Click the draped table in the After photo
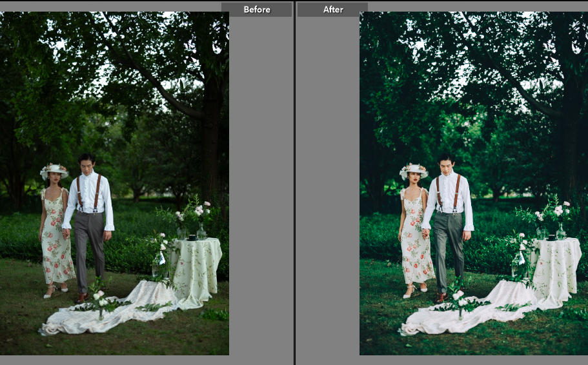 click(x=556, y=264)
